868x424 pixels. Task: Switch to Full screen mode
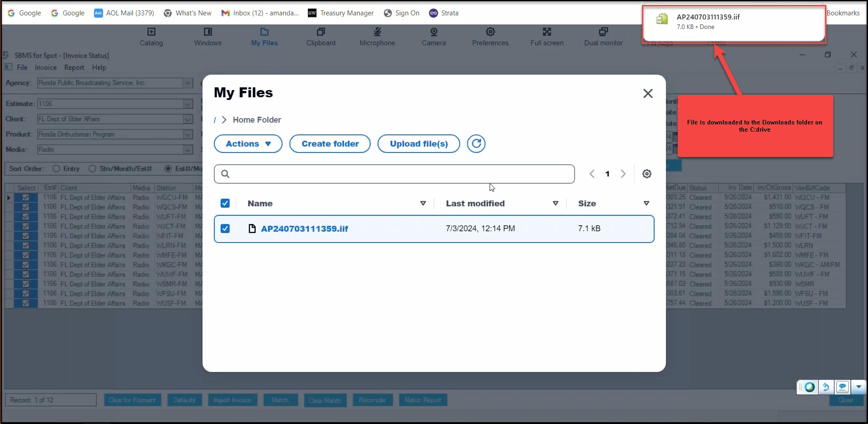547,37
